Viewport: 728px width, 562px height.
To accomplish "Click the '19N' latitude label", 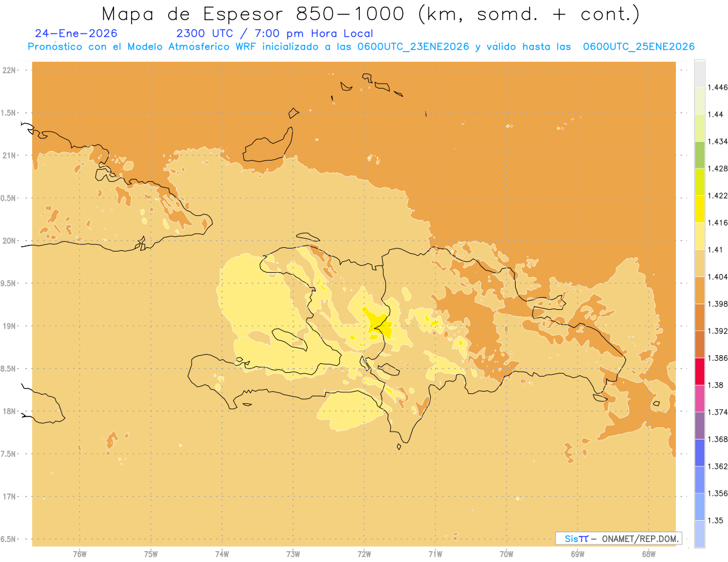I will (x=9, y=326).
